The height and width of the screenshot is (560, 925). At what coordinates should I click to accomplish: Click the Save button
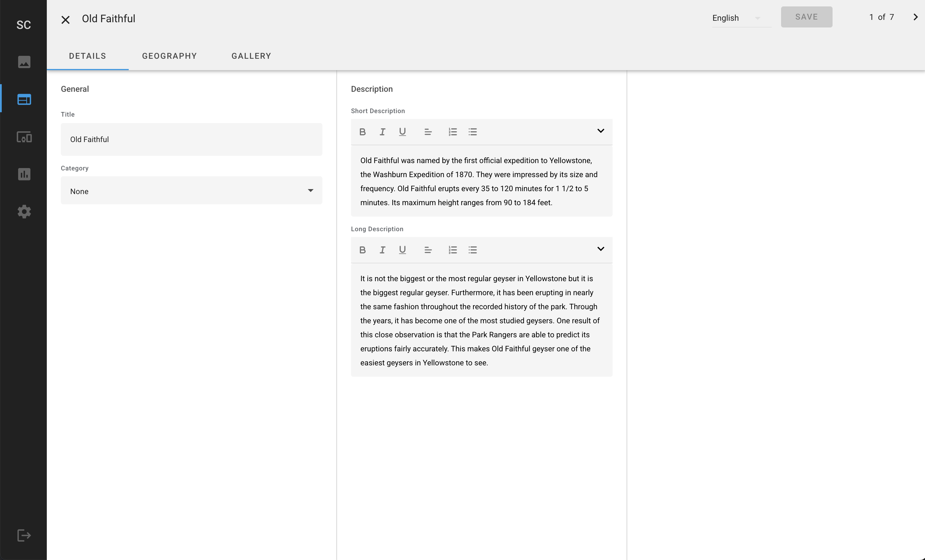coord(806,17)
